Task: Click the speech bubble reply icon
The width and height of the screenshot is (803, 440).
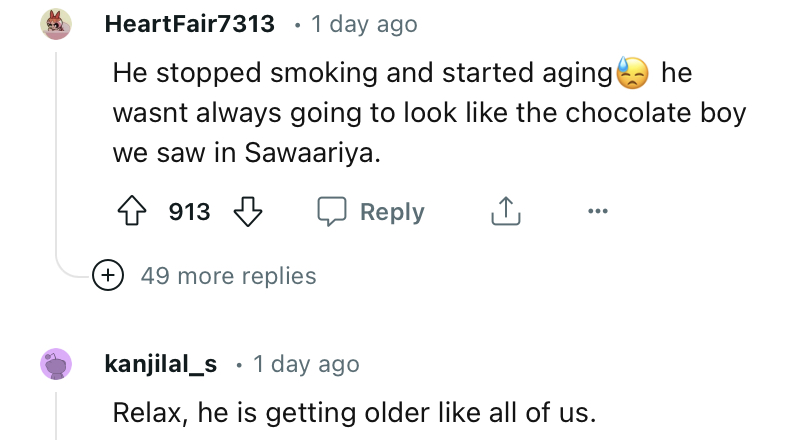Action: pos(331,212)
